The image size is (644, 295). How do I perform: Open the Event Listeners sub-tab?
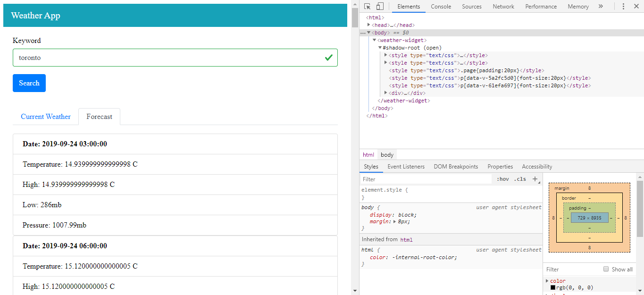click(406, 167)
